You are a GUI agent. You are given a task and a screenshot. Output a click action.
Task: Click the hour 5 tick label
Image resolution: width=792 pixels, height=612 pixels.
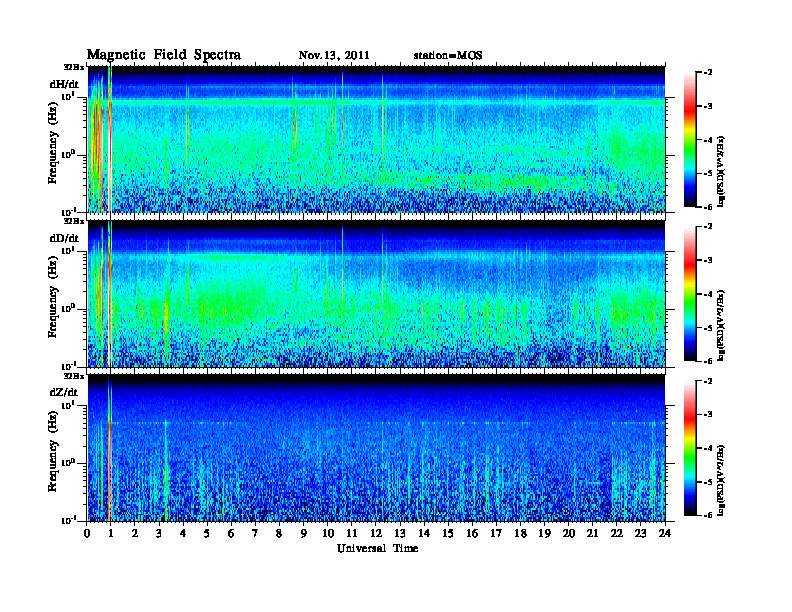(x=207, y=533)
